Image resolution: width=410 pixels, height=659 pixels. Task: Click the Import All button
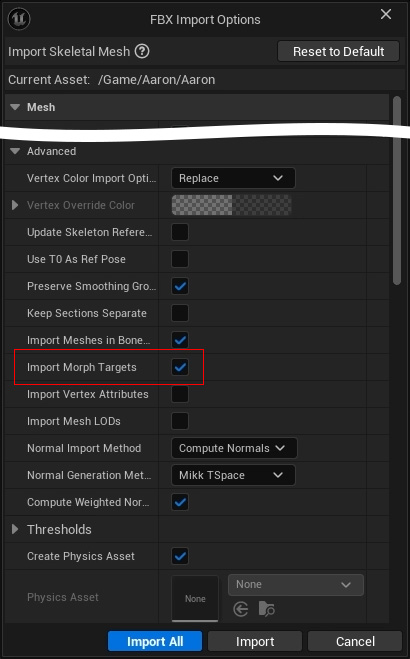pos(155,641)
